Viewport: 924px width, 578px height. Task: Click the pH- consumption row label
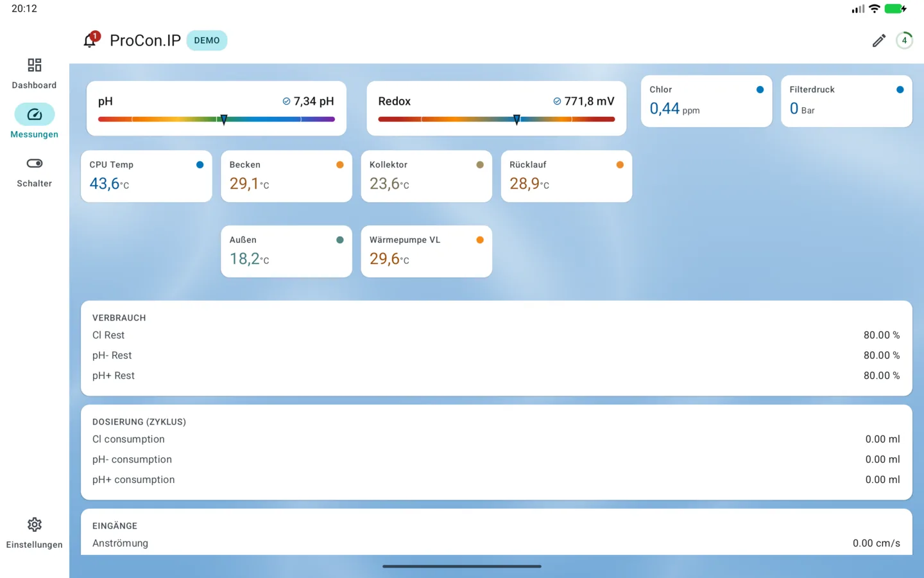(132, 460)
